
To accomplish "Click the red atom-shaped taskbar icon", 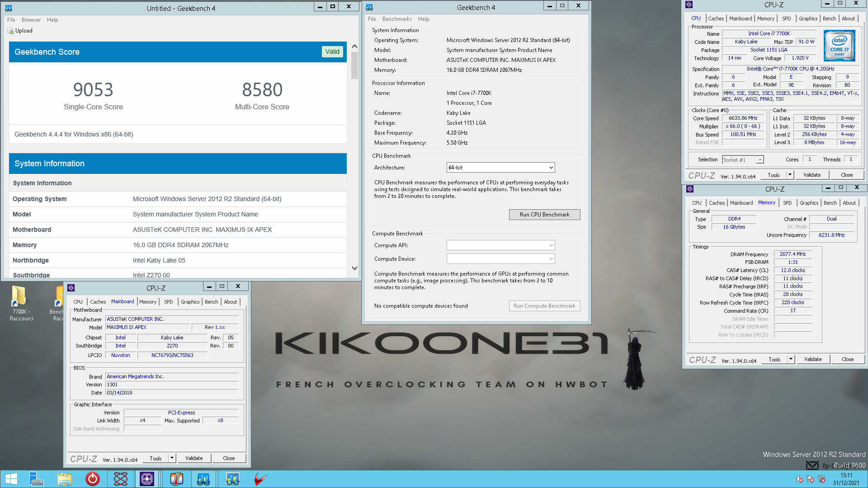I will pos(121,479).
